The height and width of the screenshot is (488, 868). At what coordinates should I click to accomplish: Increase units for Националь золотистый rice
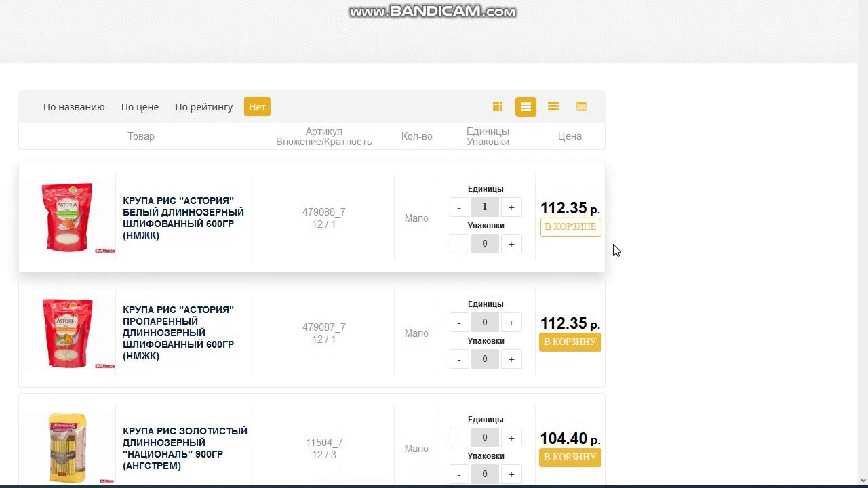point(511,438)
